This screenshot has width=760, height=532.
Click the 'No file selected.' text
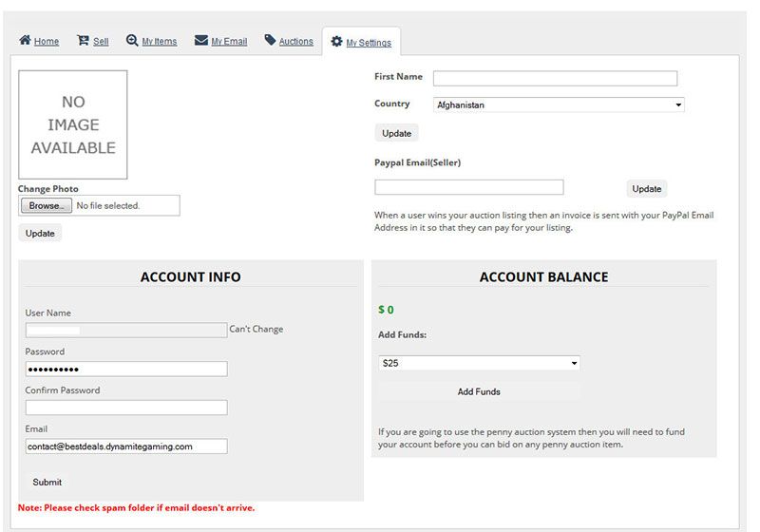click(x=107, y=205)
